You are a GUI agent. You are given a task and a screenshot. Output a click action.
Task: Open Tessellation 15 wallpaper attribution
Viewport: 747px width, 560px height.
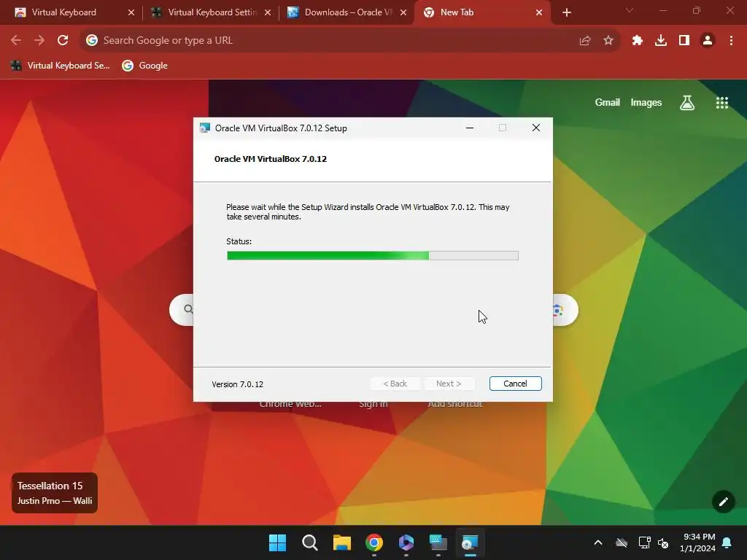point(54,493)
